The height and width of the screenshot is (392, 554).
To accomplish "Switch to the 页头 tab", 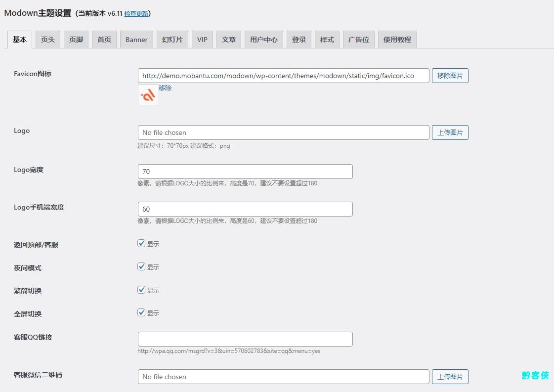I will pos(48,40).
